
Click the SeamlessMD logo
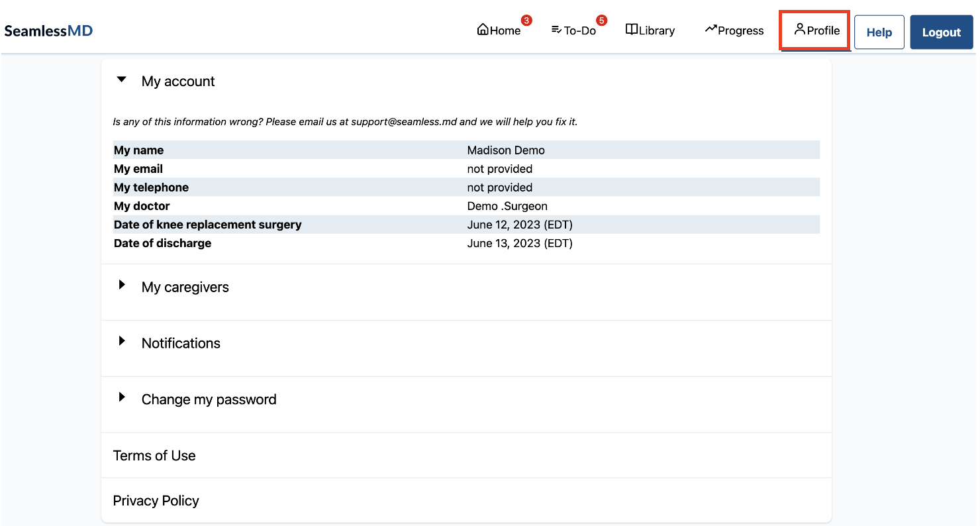tap(48, 31)
